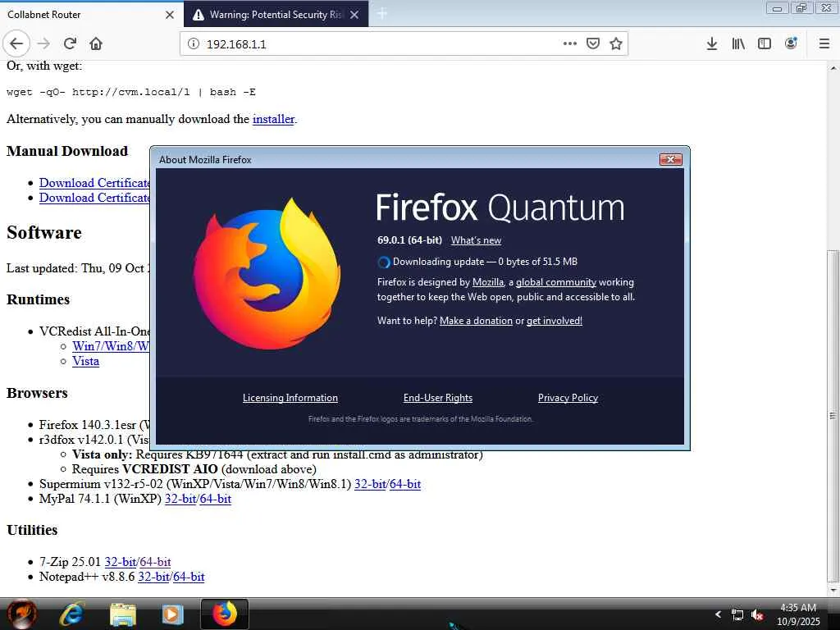840x630 pixels.
Task: Download 7-Zip 64-bit
Action: 155,563
